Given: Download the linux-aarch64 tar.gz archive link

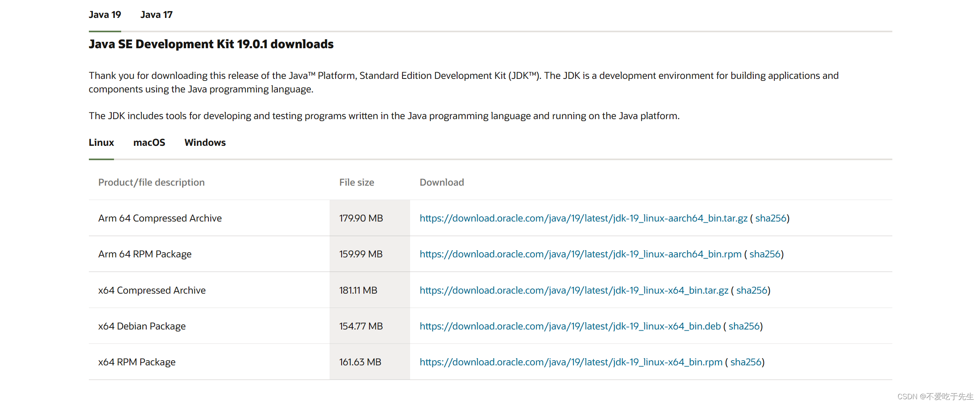Looking at the screenshot, I should 583,218.
